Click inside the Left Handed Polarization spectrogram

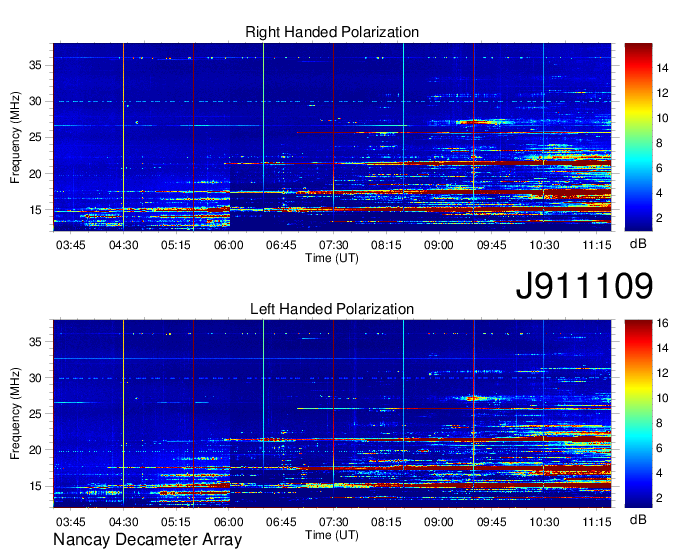click(332, 413)
